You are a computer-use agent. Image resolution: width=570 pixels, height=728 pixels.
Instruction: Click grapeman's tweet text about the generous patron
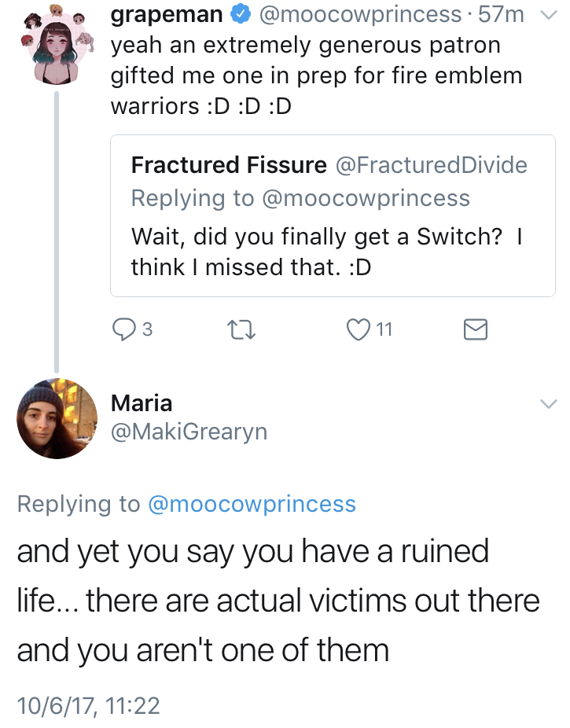[x=305, y=75]
